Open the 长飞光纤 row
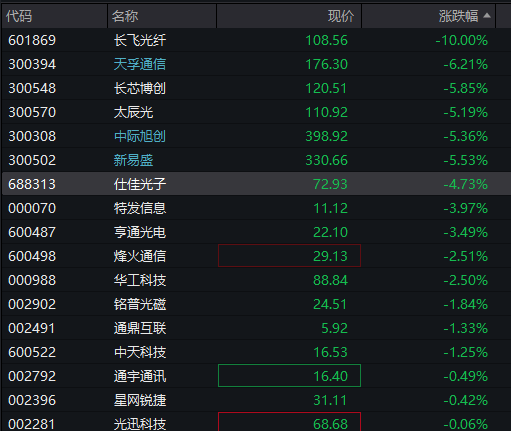 (255, 40)
